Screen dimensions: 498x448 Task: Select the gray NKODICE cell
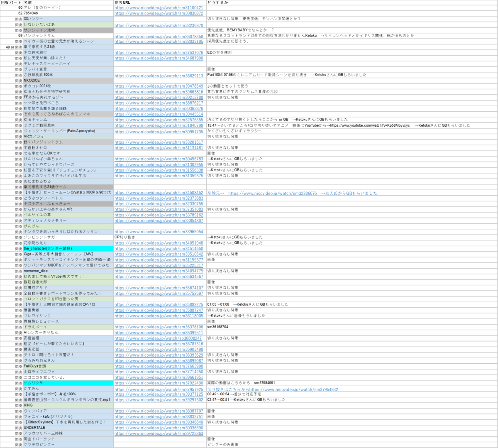pyautogui.click(x=68, y=81)
